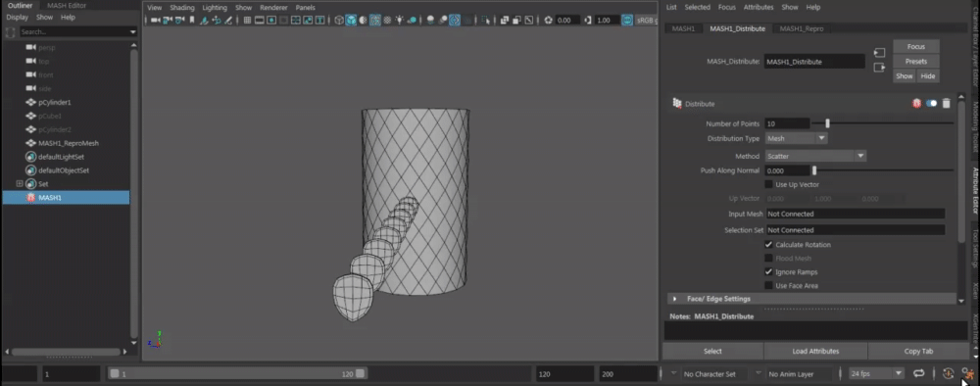The height and width of the screenshot is (386, 980).
Task: Click the Show button in Attribute Editor
Action: 904,76
